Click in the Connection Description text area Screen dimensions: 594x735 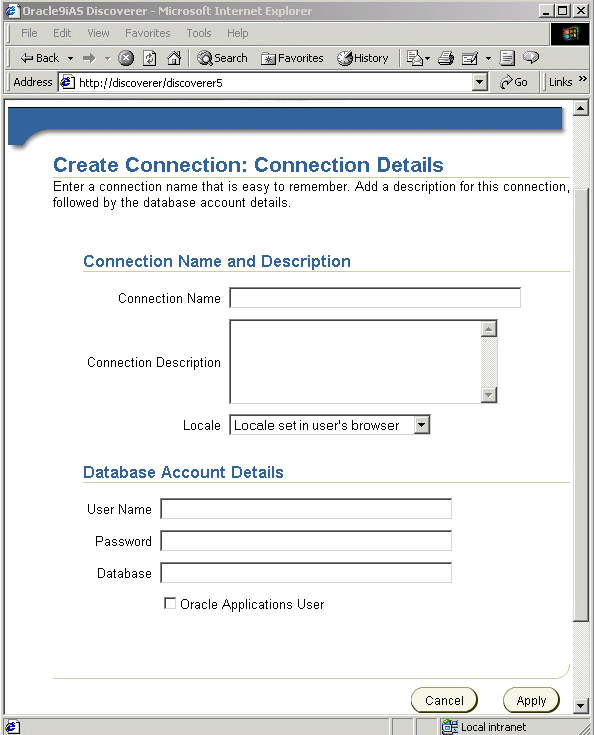[x=355, y=361]
